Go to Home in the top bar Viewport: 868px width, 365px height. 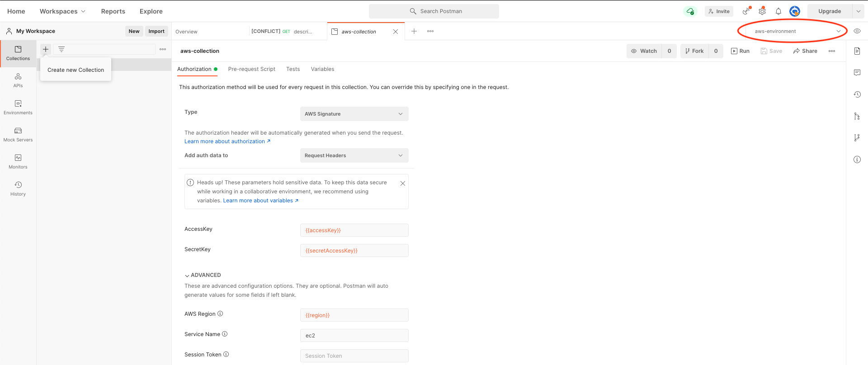(16, 11)
